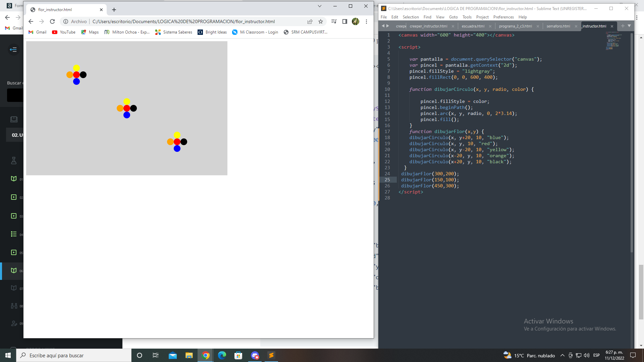644x362 pixels.
Task: Click the taskbar search box
Action: tap(74, 355)
